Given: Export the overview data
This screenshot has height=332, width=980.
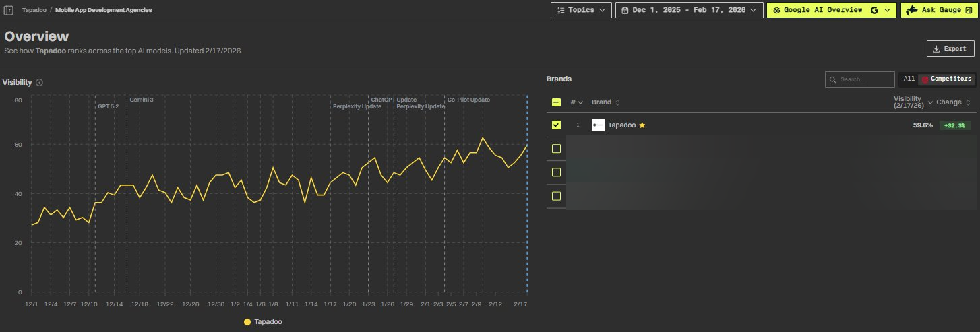Looking at the screenshot, I should 950,49.
